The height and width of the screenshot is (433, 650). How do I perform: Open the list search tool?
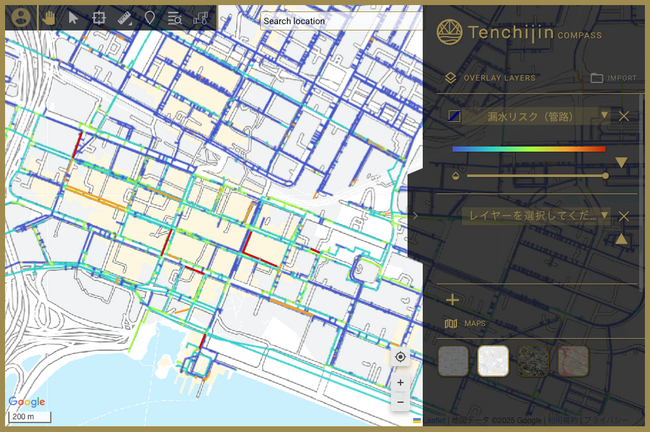point(175,18)
